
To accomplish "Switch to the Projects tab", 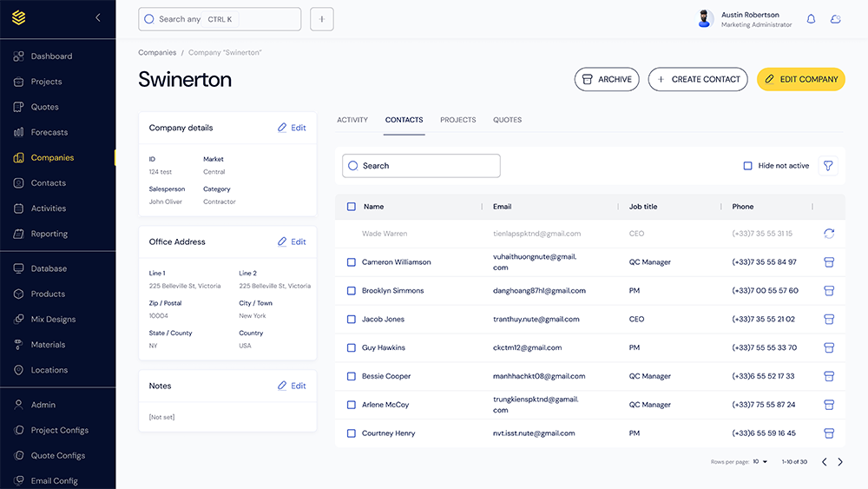I will [x=457, y=120].
